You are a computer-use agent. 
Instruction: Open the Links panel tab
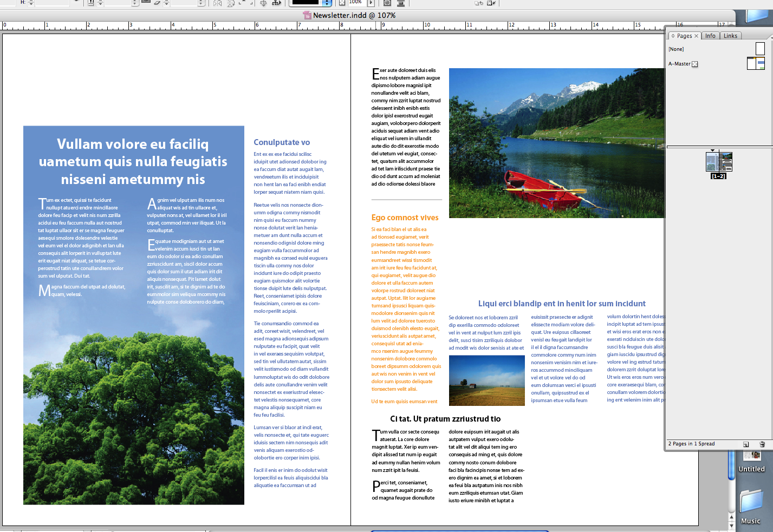(730, 36)
